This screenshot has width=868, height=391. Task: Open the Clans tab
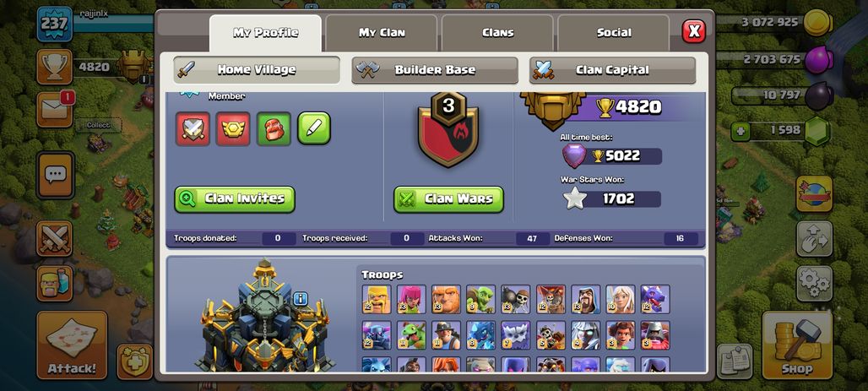(497, 33)
